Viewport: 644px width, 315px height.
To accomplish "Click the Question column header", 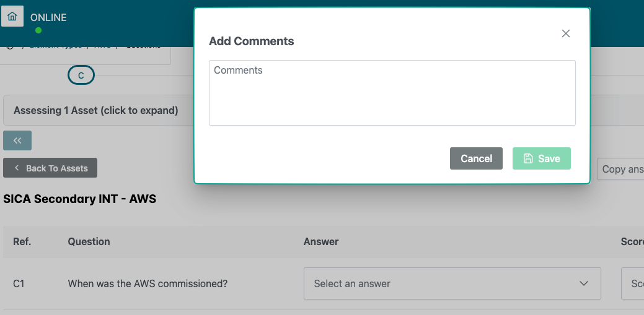I will click(89, 241).
